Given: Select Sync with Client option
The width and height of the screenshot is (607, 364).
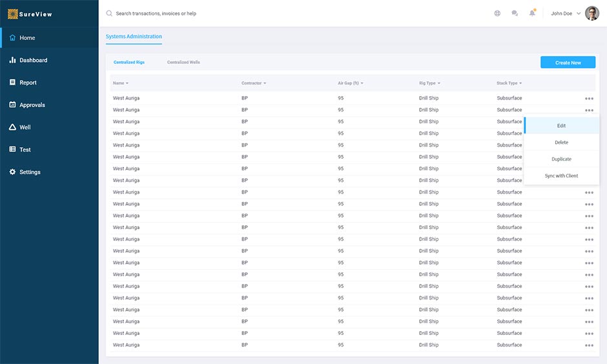Looking at the screenshot, I should coord(561,176).
